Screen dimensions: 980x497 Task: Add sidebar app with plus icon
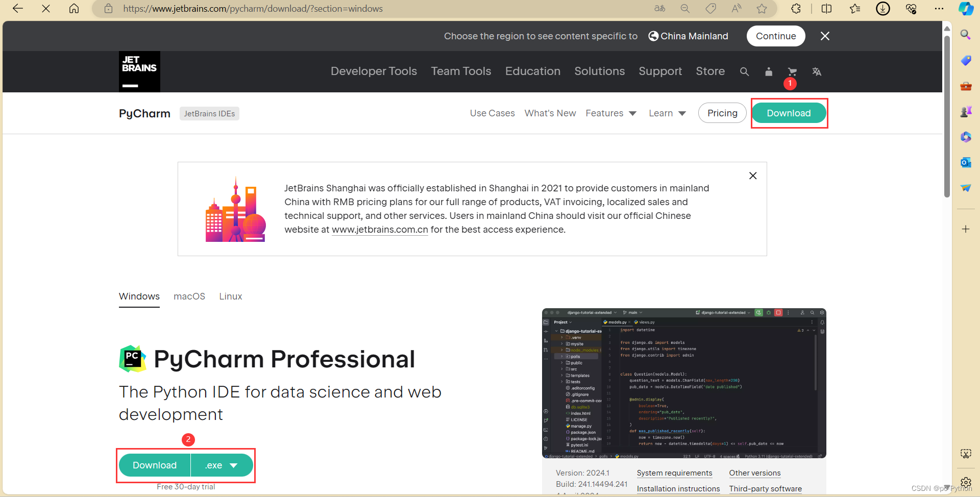(x=966, y=229)
